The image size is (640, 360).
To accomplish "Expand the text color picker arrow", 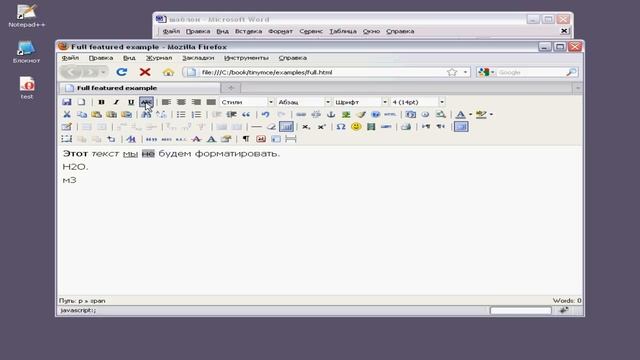I will click(x=470, y=114).
